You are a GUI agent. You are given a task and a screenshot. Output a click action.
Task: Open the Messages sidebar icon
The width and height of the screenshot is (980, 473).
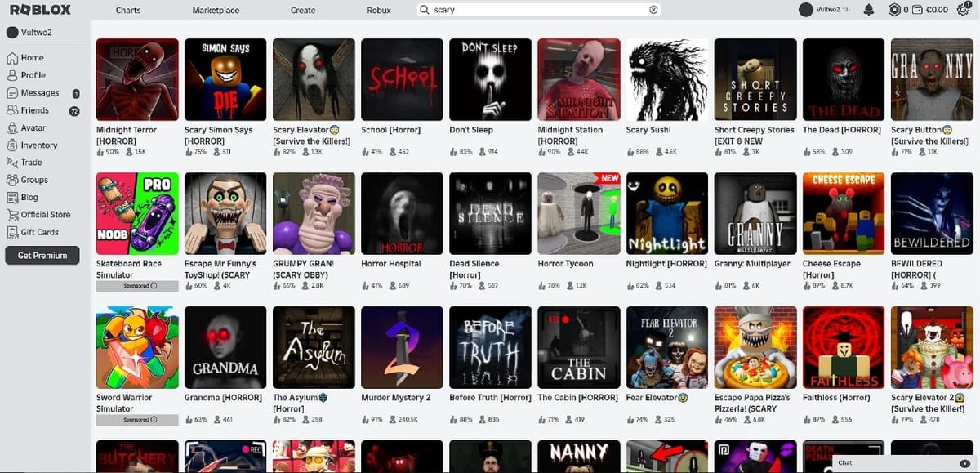[12, 93]
